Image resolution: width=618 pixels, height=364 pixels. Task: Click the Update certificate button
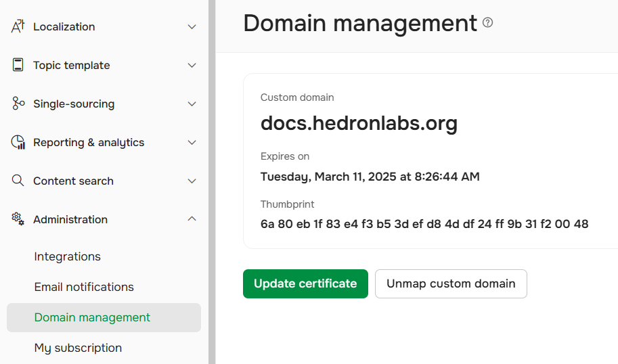pyautogui.click(x=305, y=283)
